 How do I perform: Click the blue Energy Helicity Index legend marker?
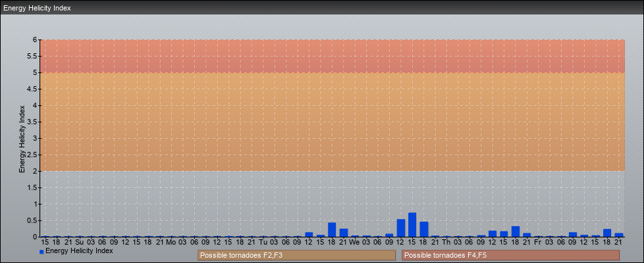tap(41, 252)
